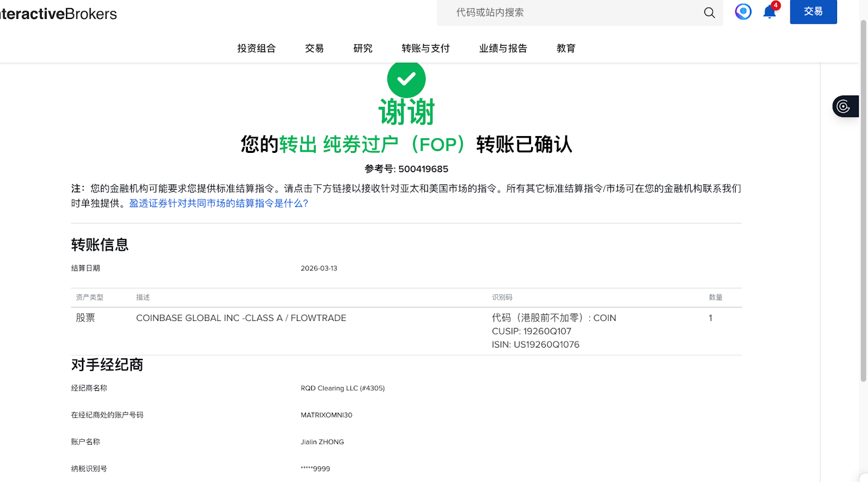This screenshot has height=482, width=868.
Task: Click COINBASE GLOBAL INC -CLASS A description
Action: tap(241, 318)
